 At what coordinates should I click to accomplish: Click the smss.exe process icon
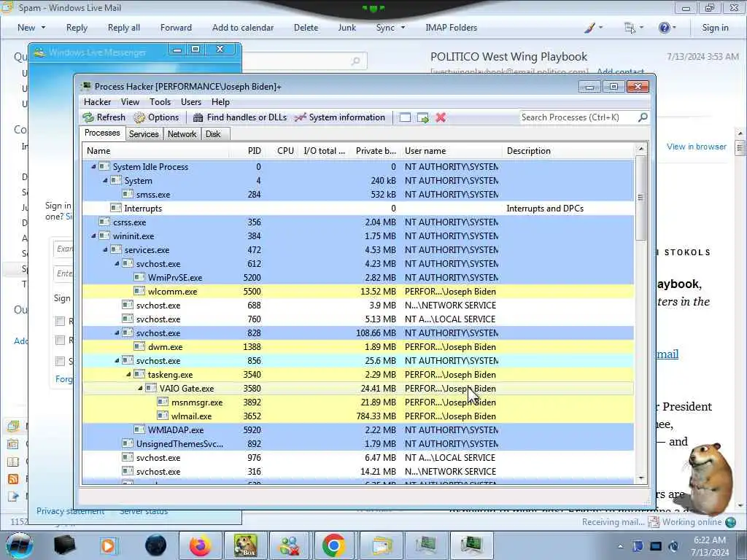pos(127,194)
